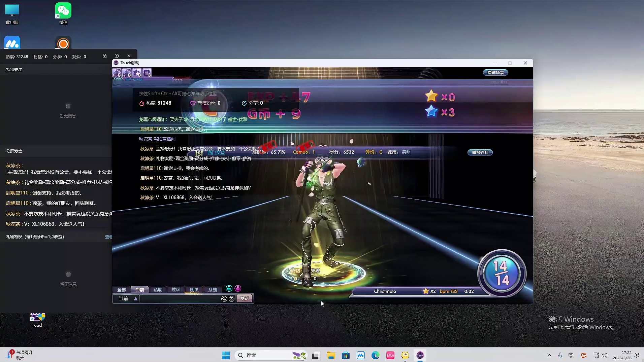Click 热度: 31248 in the panel header
The height and width of the screenshot is (362, 644).
point(17,57)
